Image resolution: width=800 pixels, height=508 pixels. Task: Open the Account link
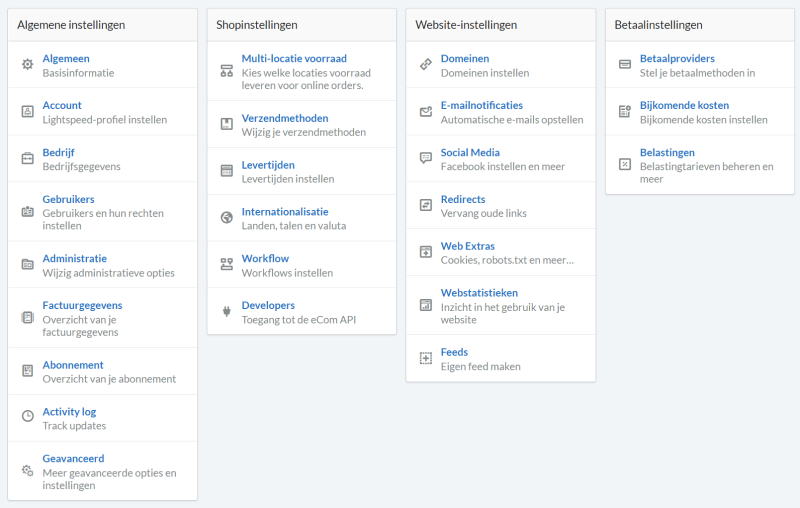coord(62,106)
